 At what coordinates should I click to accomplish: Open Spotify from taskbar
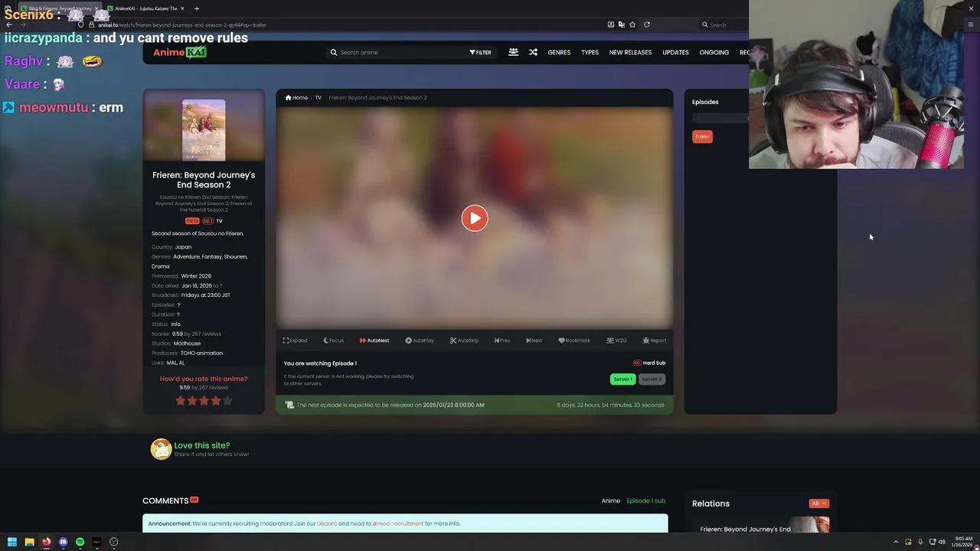[80, 542]
